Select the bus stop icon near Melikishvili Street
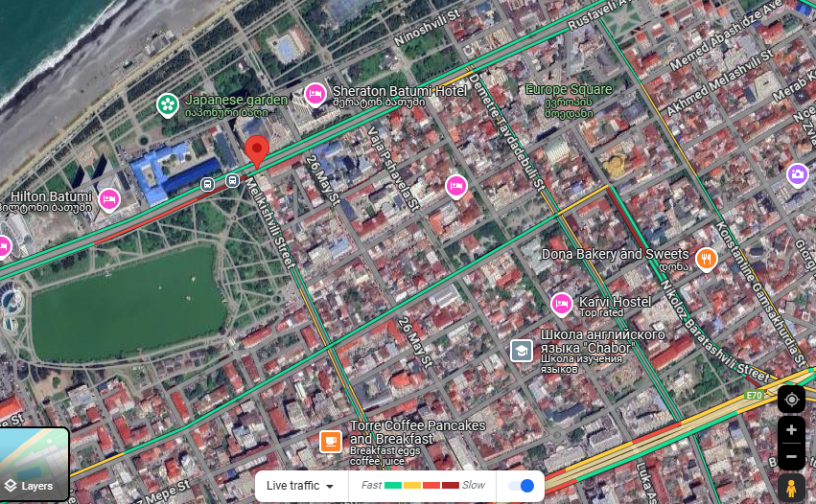The height and width of the screenshot is (504, 816). [x=233, y=180]
